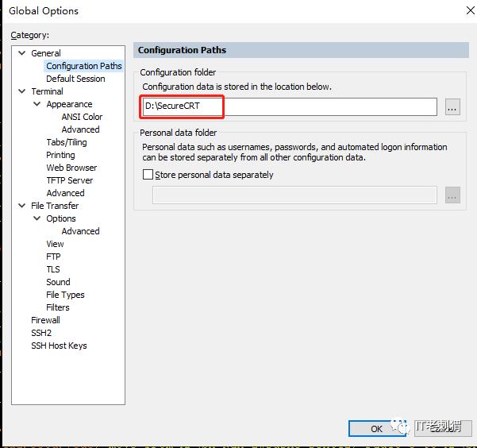Select the Appearance category label
Image resolution: width=477 pixels, height=448 pixels.
(x=69, y=104)
